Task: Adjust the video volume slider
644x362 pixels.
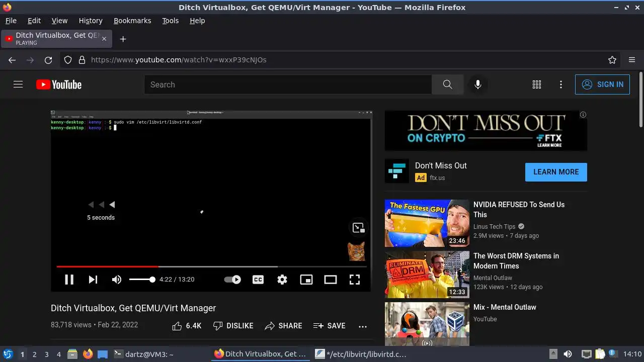Action: 141,280
